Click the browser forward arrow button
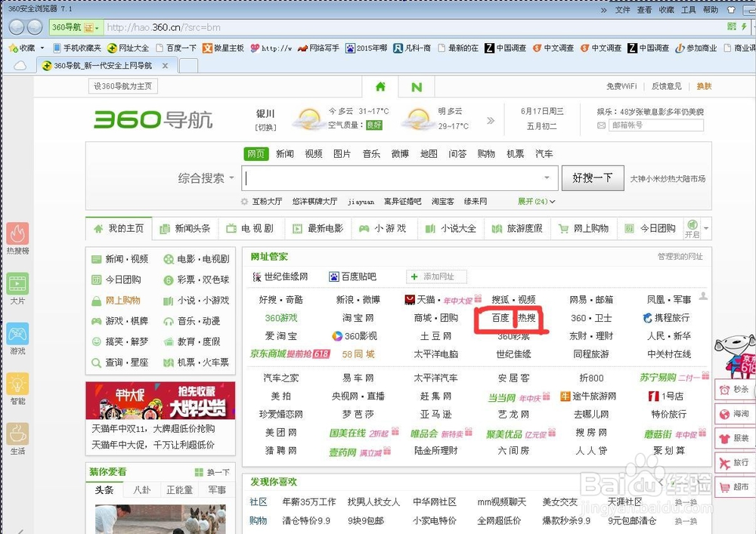Screen dimensions: 756x534 click(x=34, y=27)
